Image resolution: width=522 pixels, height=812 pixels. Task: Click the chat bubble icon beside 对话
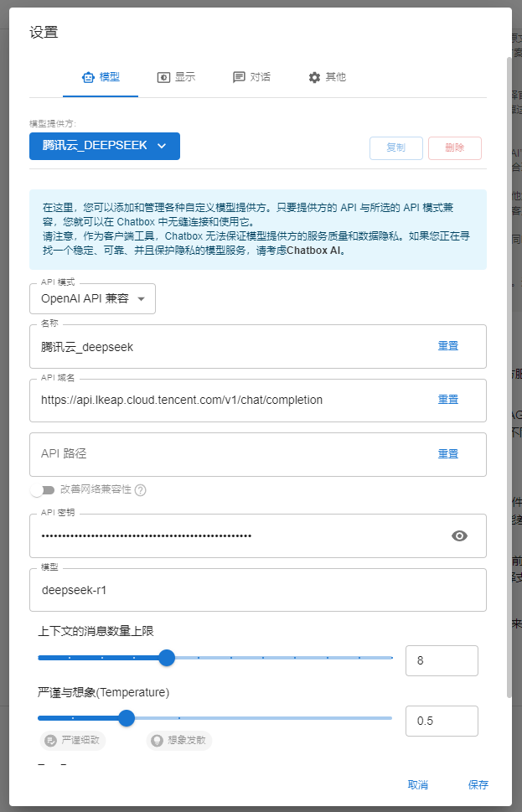(x=239, y=77)
